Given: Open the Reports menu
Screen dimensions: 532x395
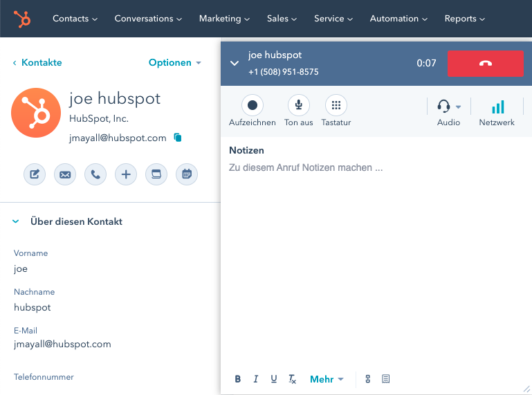Looking at the screenshot, I should coord(464,19).
